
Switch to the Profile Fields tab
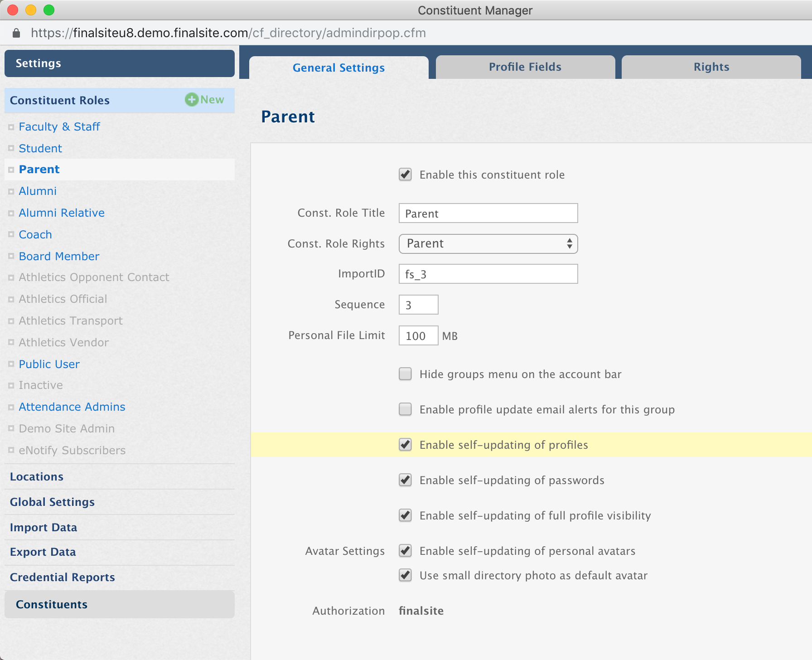click(525, 67)
